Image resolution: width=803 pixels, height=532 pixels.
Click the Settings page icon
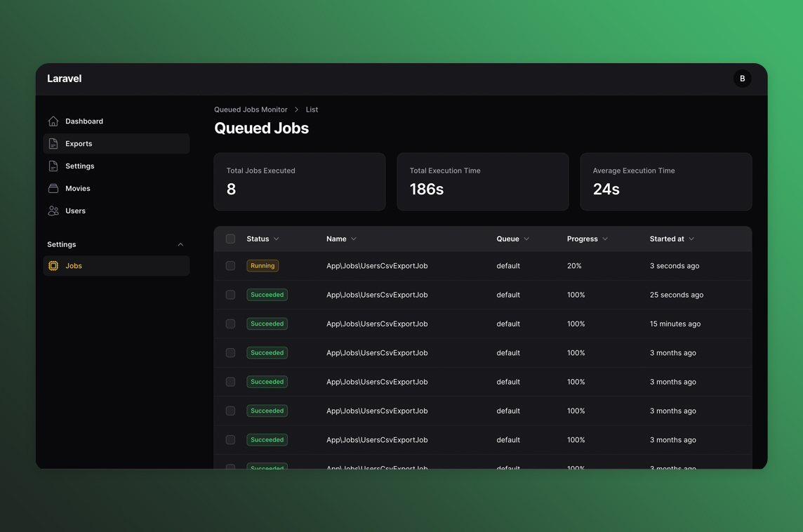tap(53, 166)
